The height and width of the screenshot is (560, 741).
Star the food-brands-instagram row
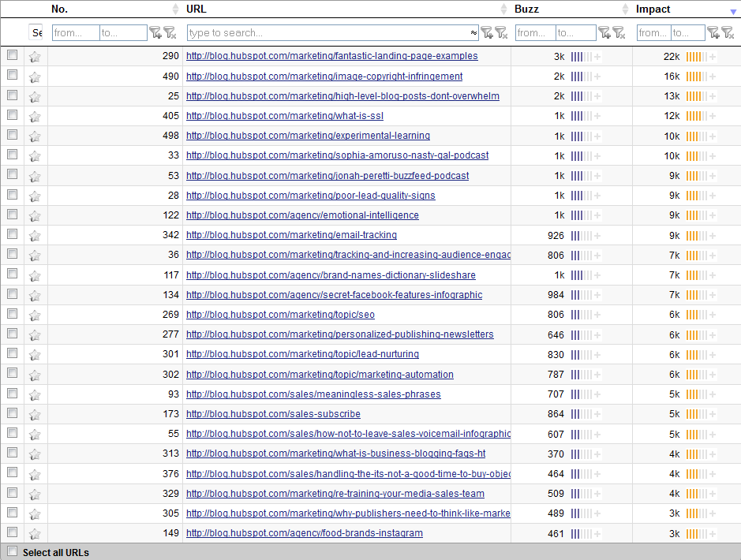[35, 535]
